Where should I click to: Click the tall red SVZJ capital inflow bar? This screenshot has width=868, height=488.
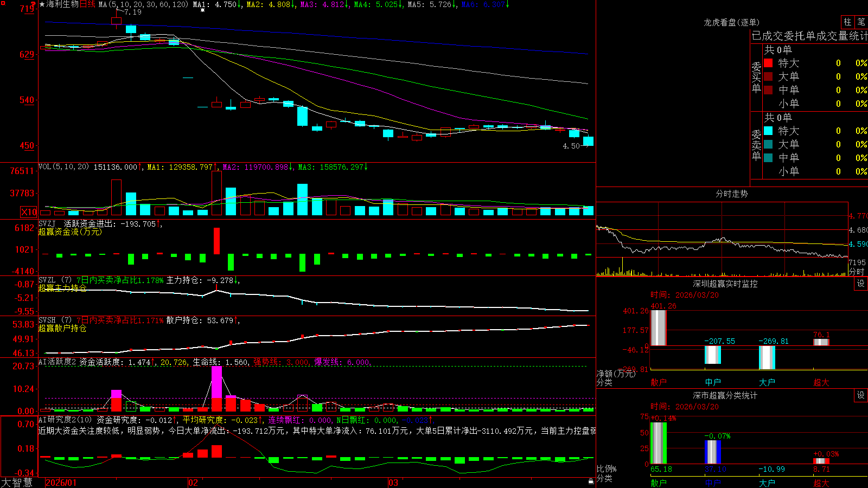(x=216, y=241)
